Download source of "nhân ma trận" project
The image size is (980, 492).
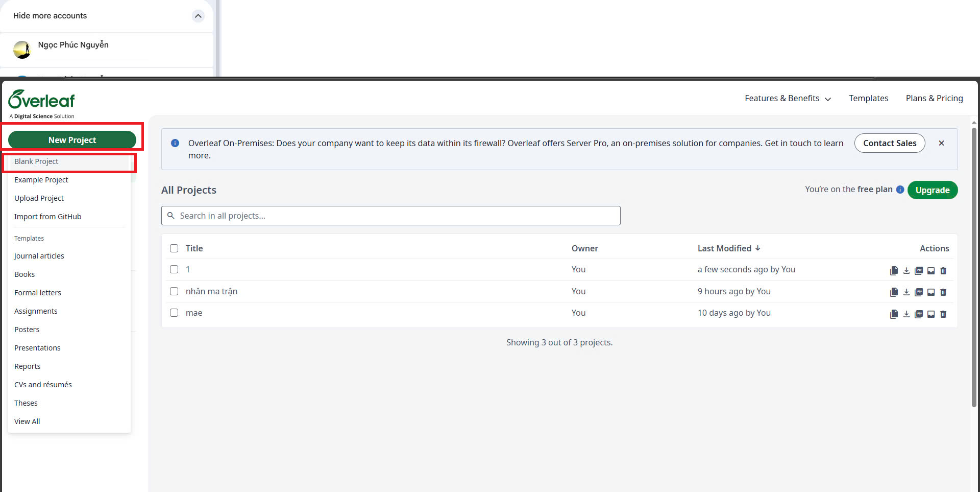906,292
